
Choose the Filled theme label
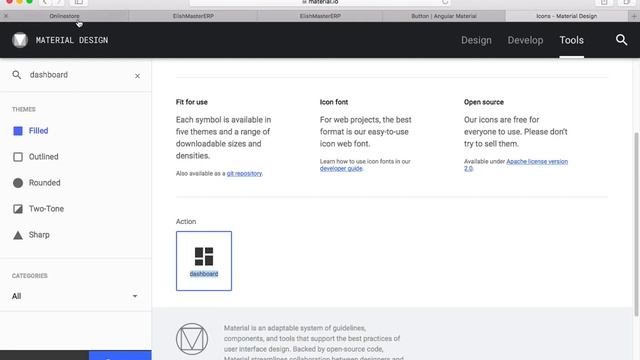point(38,131)
